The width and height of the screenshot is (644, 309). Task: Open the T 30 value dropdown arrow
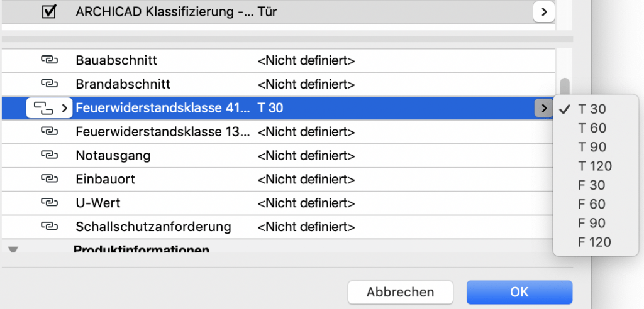543,108
